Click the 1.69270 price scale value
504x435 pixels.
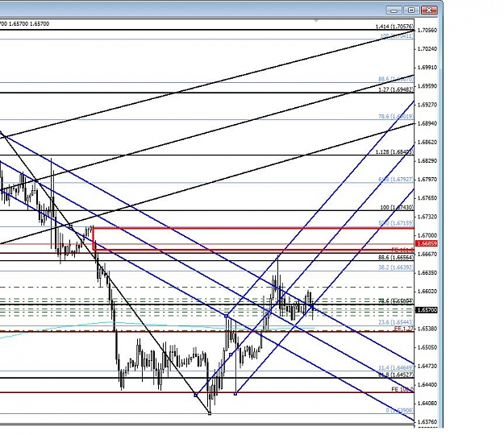[427, 105]
